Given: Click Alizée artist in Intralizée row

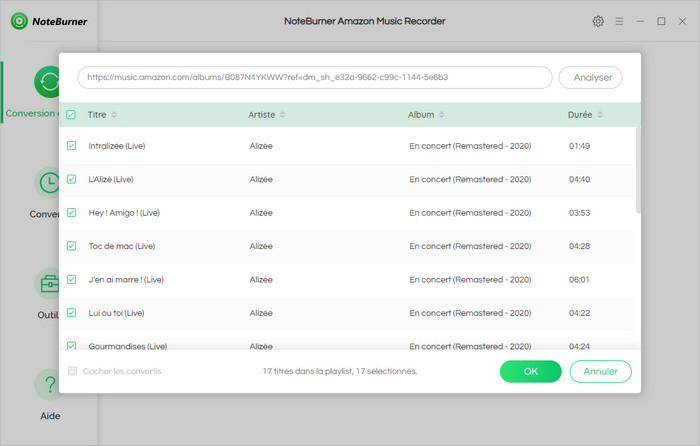Looking at the screenshot, I should [x=261, y=146].
